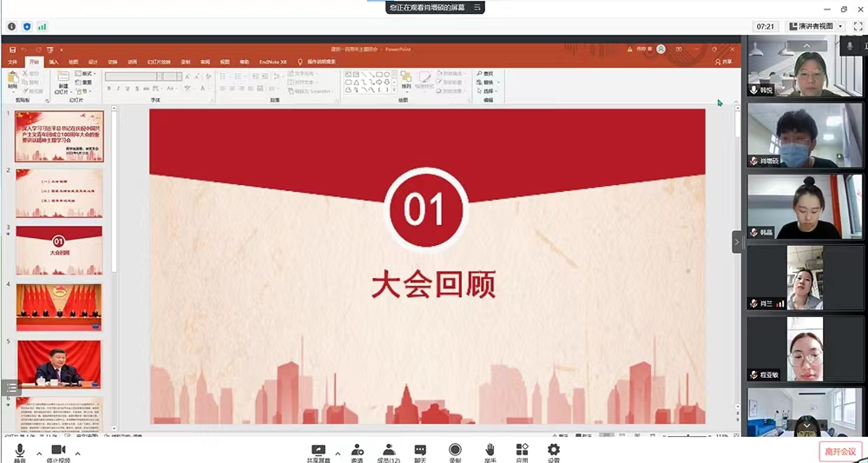868x463 pixels.
Task: Stop the video camera
Action: coord(58,451)
